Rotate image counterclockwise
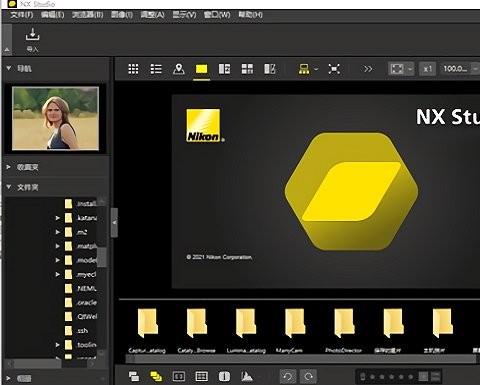The image size is (480, 385). (288, 377)
